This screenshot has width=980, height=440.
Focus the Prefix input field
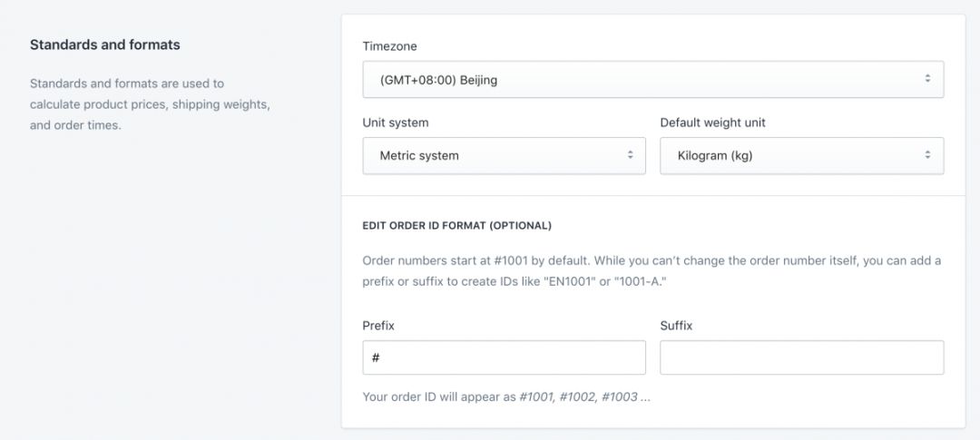pyautogui.click(x=504, y=357)
